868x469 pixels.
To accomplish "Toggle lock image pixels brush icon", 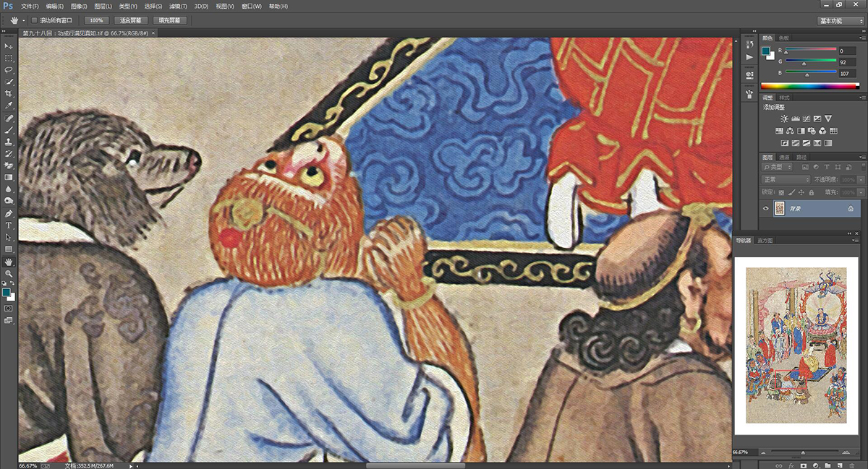I will tap(792, 192).
